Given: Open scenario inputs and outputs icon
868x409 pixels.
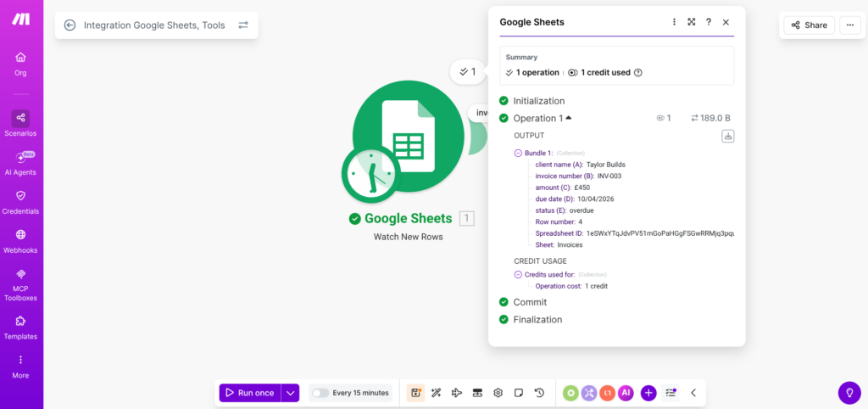Looking at the screenshot, I should point(477,393).
